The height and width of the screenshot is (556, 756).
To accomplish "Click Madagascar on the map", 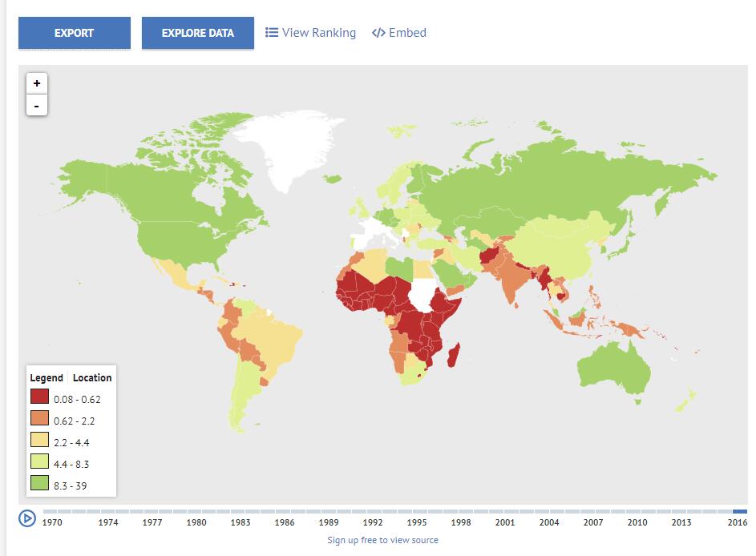I will (453, 356).
